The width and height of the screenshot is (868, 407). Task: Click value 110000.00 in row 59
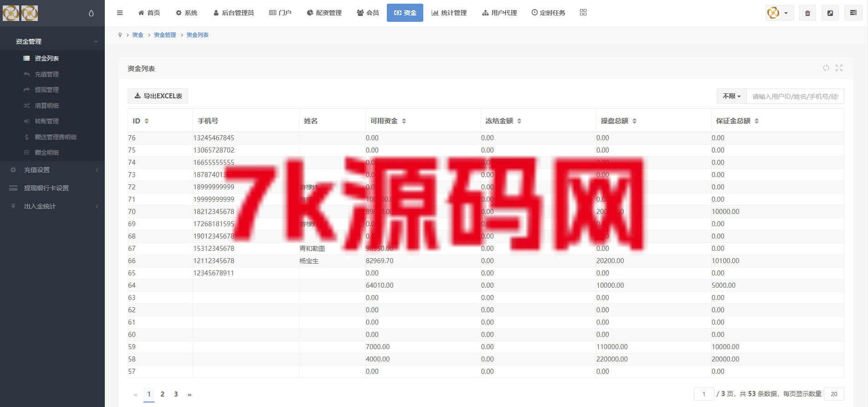(612, 347)
